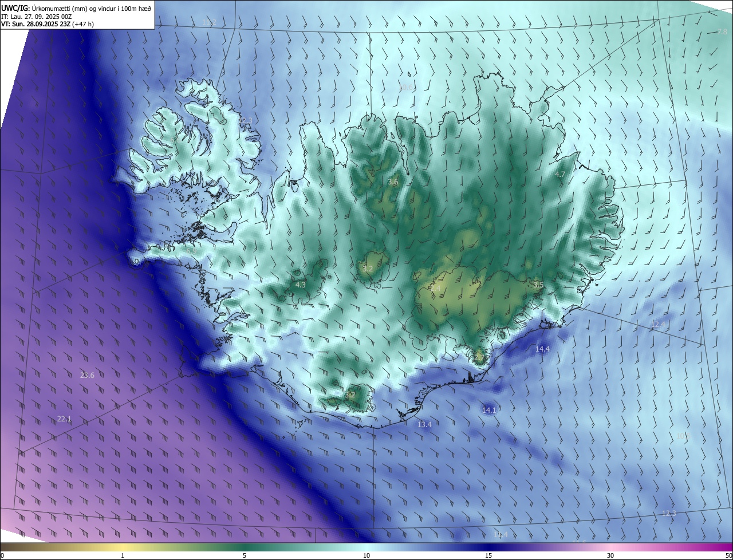This screenshot has height=560, width=733.
Task: Click the 10 tick label on the color scale
Action: [366, 555]
